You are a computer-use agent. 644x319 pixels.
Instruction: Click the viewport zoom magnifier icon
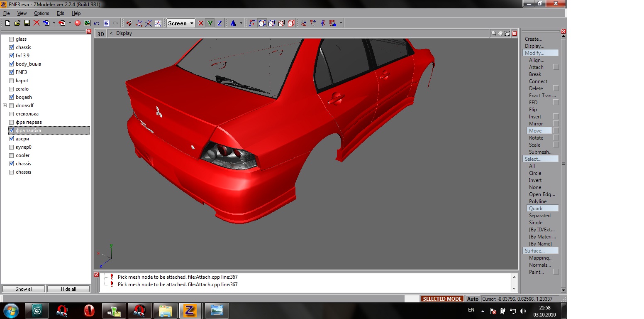click(x=493, y=33)
